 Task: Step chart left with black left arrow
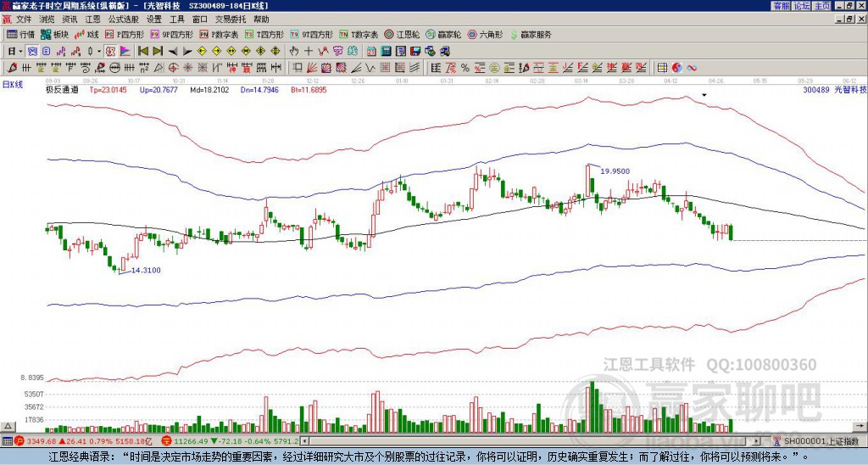point(173,52)
